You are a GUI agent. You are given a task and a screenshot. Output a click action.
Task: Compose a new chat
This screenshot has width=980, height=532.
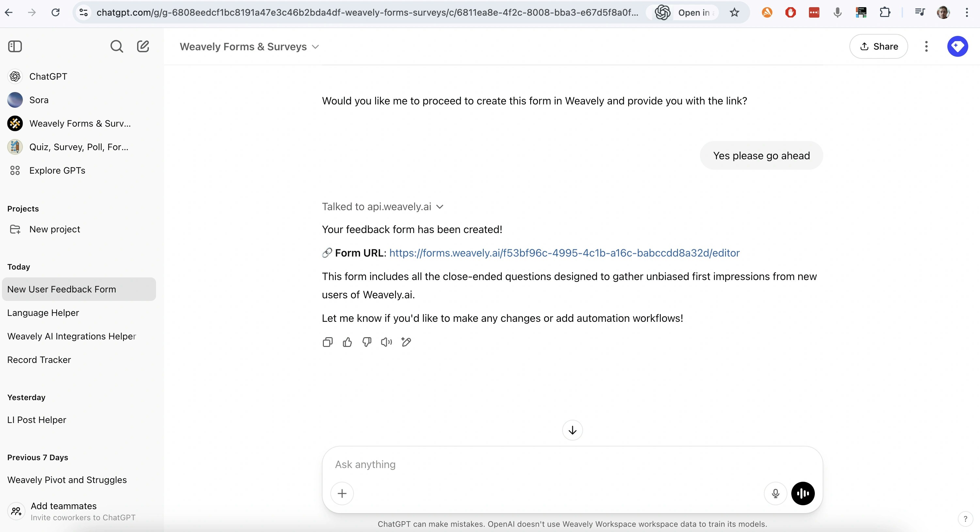click(x=143, y=46)
